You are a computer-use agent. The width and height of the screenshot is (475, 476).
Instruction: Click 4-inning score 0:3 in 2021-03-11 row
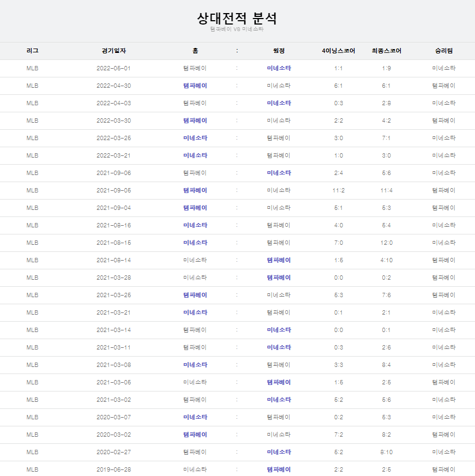pos(338,347)
